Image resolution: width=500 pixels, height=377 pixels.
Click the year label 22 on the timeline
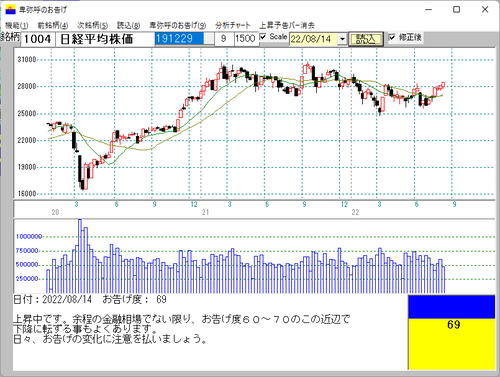click(x=355, y=212)
